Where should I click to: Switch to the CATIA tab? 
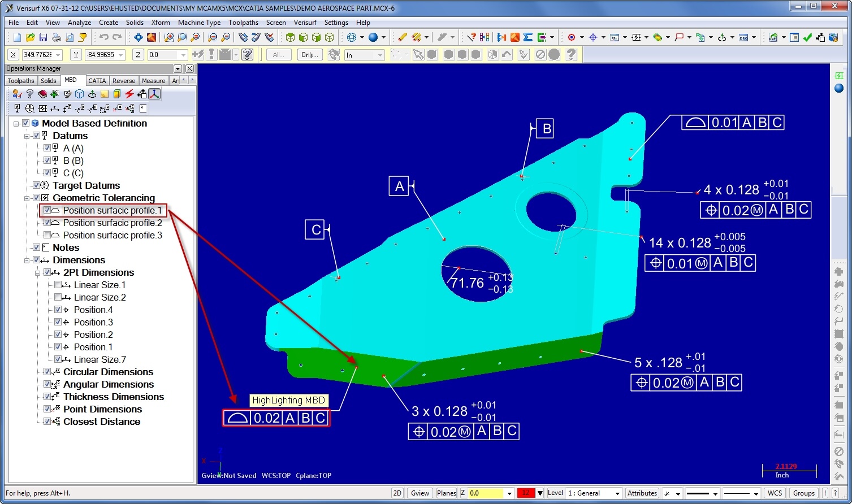pyautogui.click(x=97, y=81)
